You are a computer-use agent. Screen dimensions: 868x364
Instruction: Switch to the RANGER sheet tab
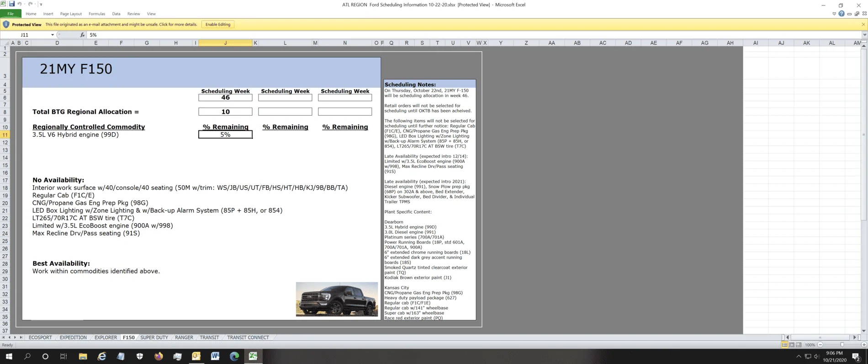tap(184, 337)
